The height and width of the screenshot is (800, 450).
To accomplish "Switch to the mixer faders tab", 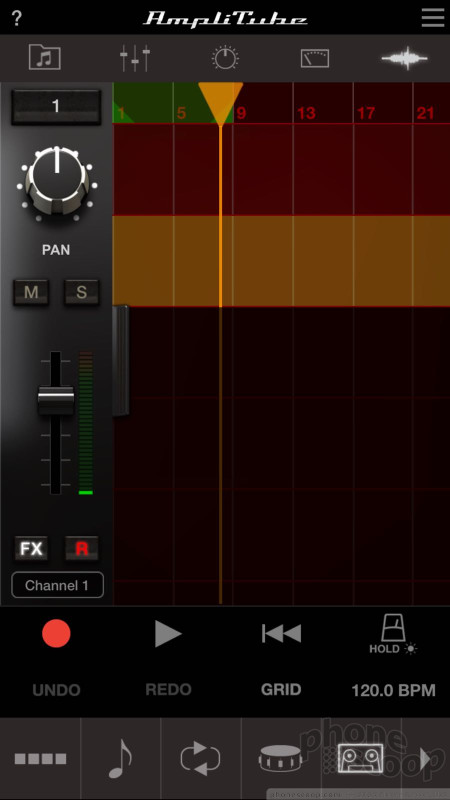I will coord(135,58).
